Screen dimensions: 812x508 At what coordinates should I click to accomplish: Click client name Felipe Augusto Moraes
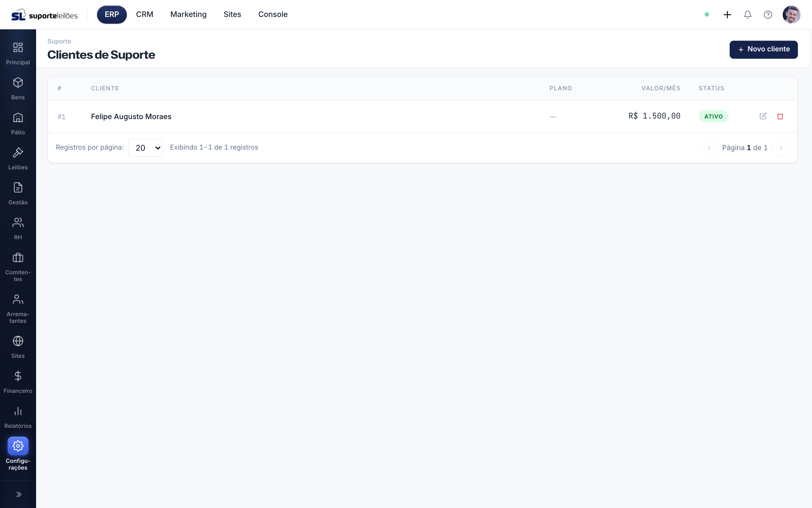131,117
